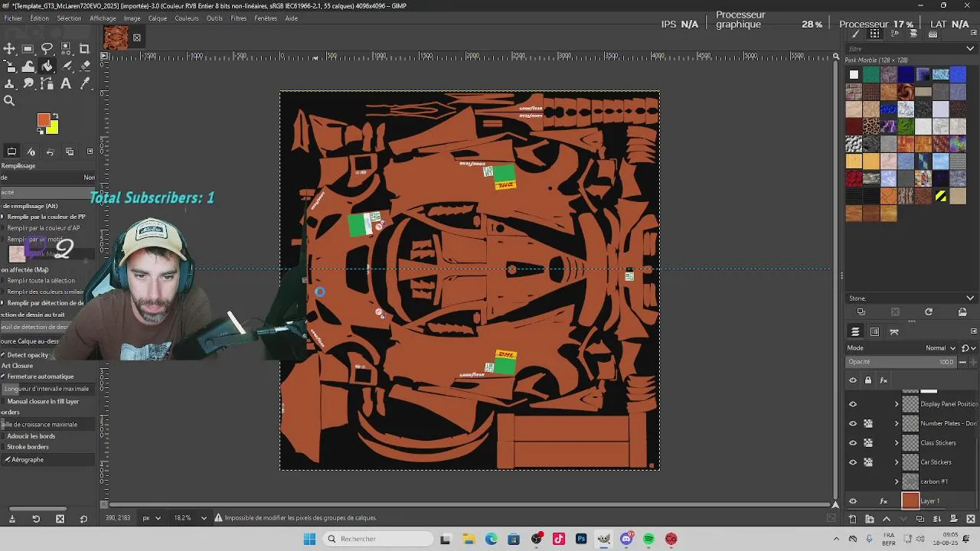Open the Paths tab in layers dock
This screenshot has width=980, height=551.
[x=893, y=331]
